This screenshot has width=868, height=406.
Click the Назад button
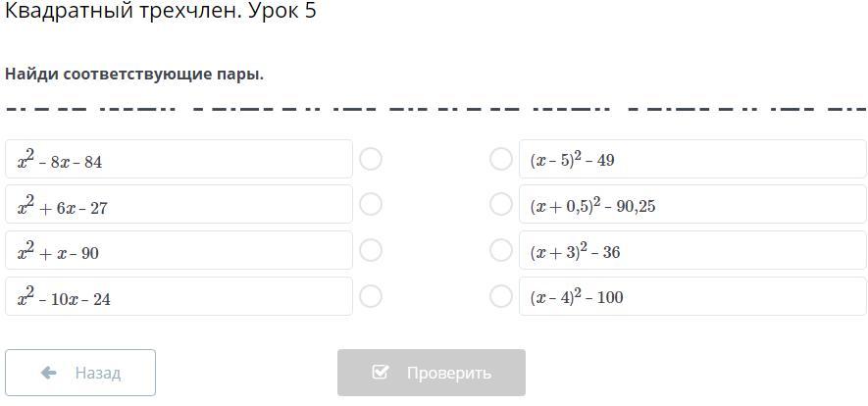click(x=80, y=373)
